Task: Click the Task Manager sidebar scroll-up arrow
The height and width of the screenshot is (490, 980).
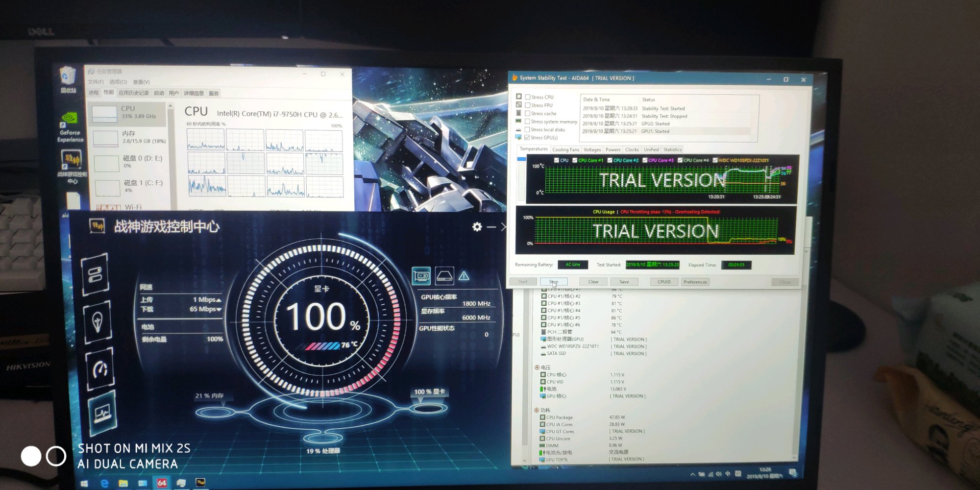Action: point(170,106)
